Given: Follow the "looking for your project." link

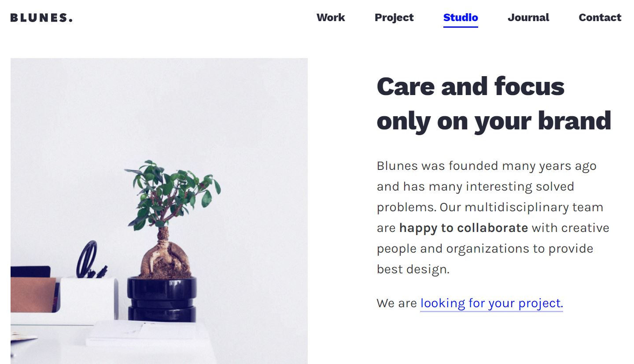Looking at the screenshot, I should [491, 303].
